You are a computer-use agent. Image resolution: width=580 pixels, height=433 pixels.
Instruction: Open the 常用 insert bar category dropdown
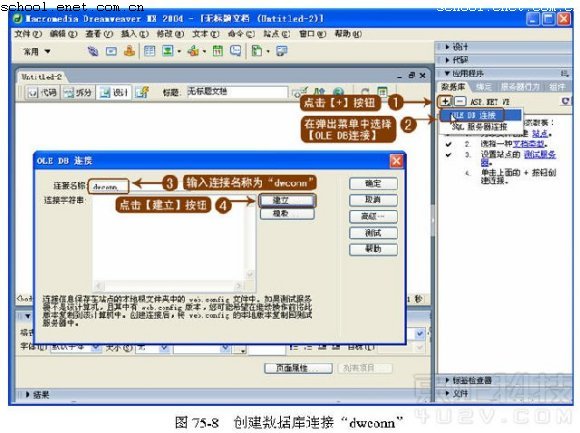point(37,51)
